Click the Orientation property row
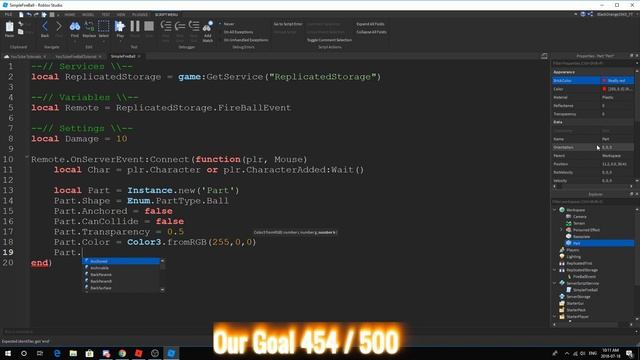Viewport: 640px width, 360px height. tap(593, 147)
